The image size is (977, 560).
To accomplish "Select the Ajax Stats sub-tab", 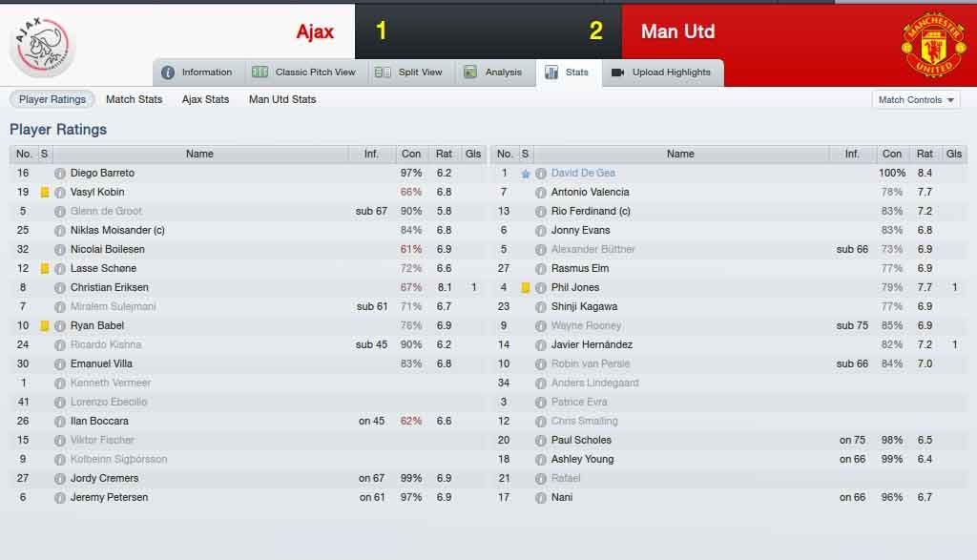I will click(x=206, y=99).
